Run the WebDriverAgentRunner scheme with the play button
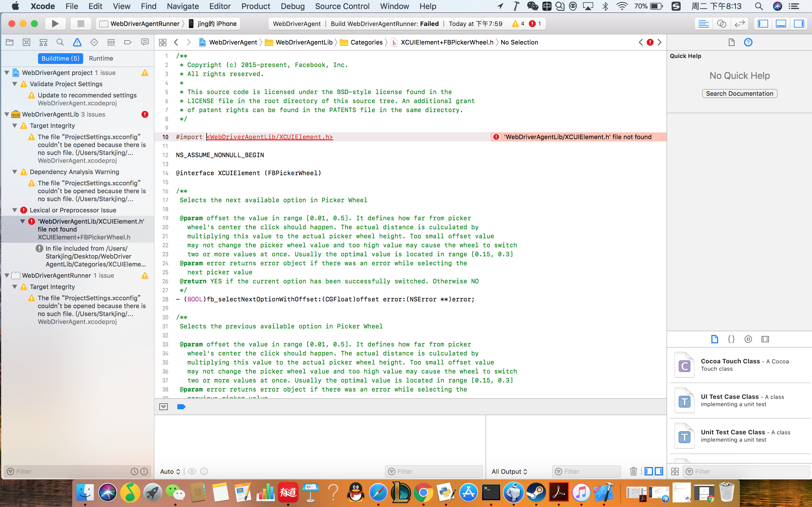Screen dimensions: 812x507 click(x=55, y=23)
